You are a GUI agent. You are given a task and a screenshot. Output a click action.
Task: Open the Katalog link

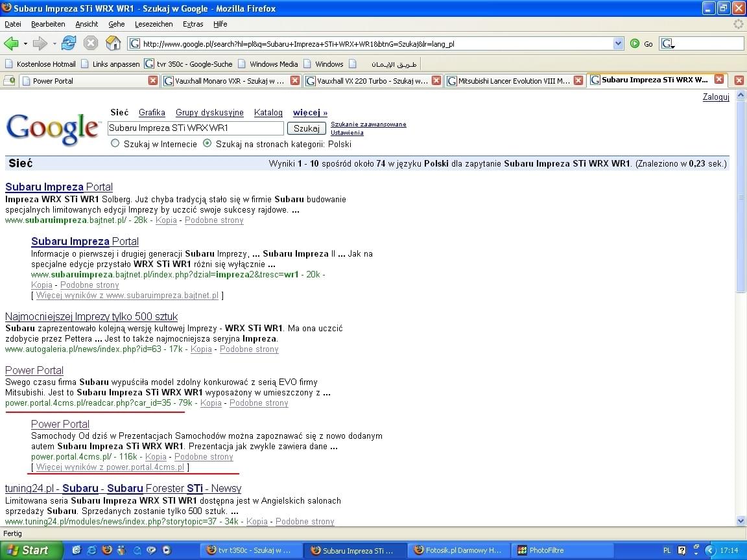point(268,112)
